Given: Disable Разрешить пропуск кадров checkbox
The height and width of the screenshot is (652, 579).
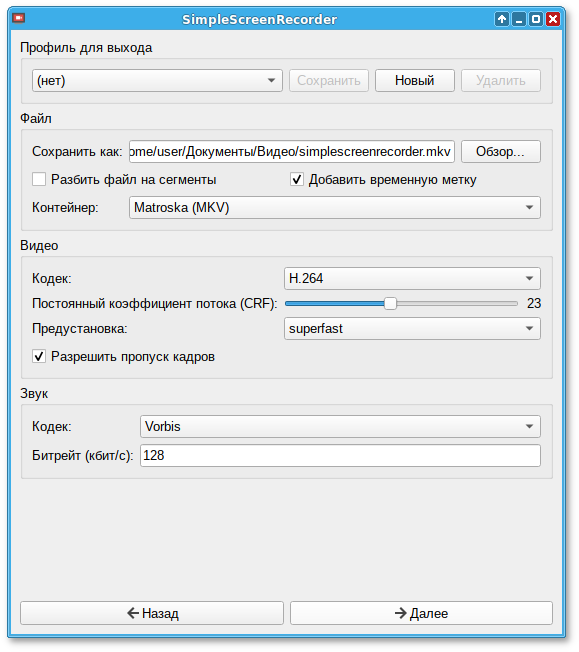Looking at the screenshot, I should tap(39, 357).
